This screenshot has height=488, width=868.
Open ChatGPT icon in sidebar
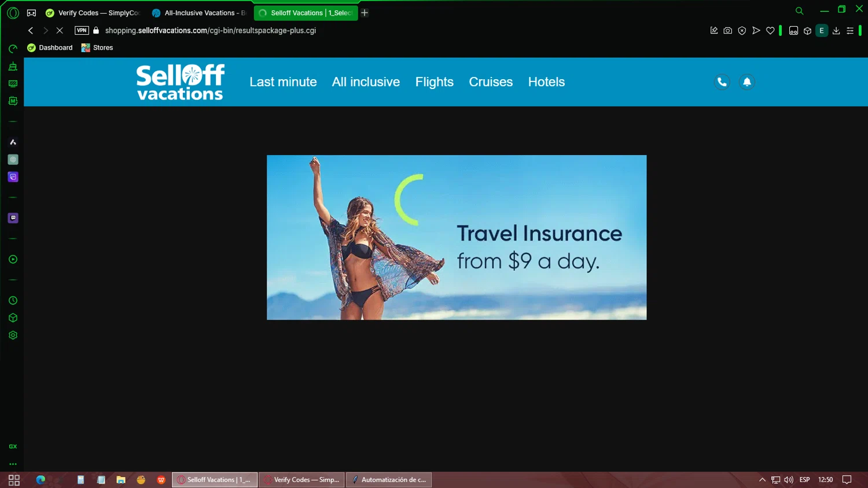click(13, 160)
